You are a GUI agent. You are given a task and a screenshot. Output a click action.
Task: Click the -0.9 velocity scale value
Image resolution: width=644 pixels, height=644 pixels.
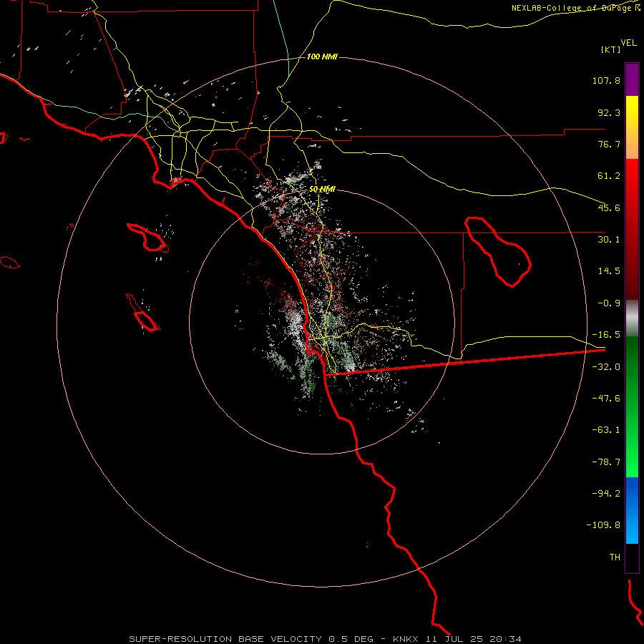coord(609,303)
